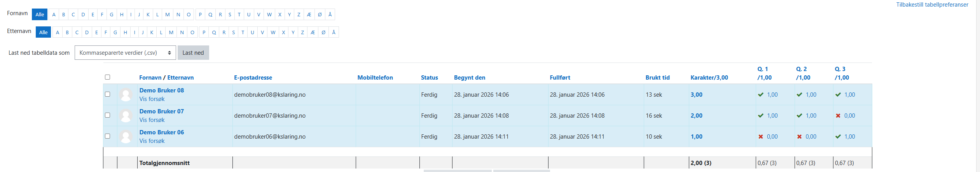Click the avatar icon for Demo Bruker 06
Image resolution: width=980 pixels, height=172 pixels.
tap(126, 137)
